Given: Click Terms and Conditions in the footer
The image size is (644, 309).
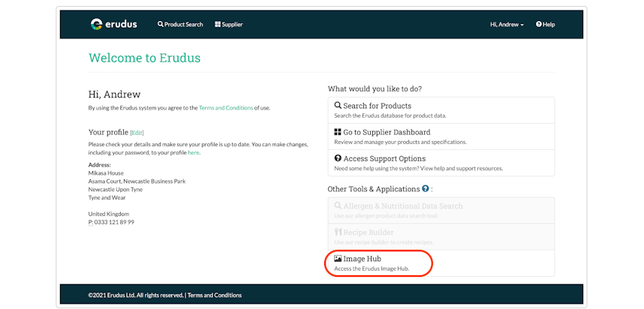Looking at the screenshot, I should (215, 295).
